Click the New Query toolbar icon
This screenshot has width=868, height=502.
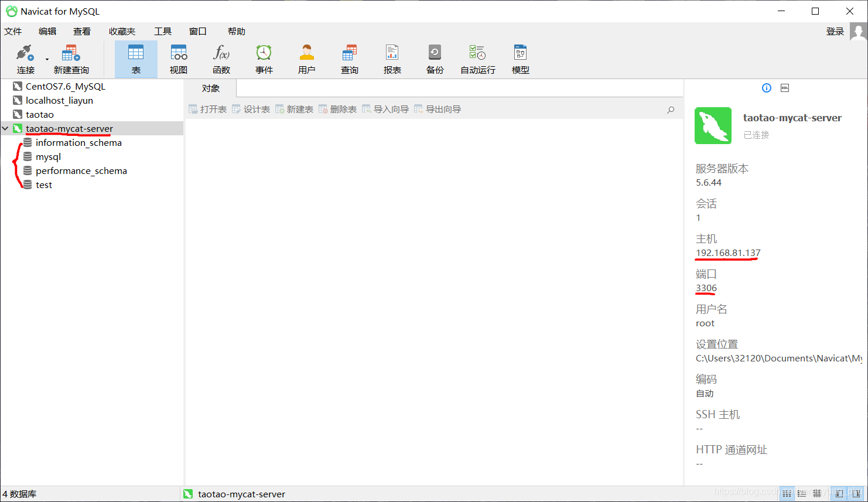click(71, 59)
